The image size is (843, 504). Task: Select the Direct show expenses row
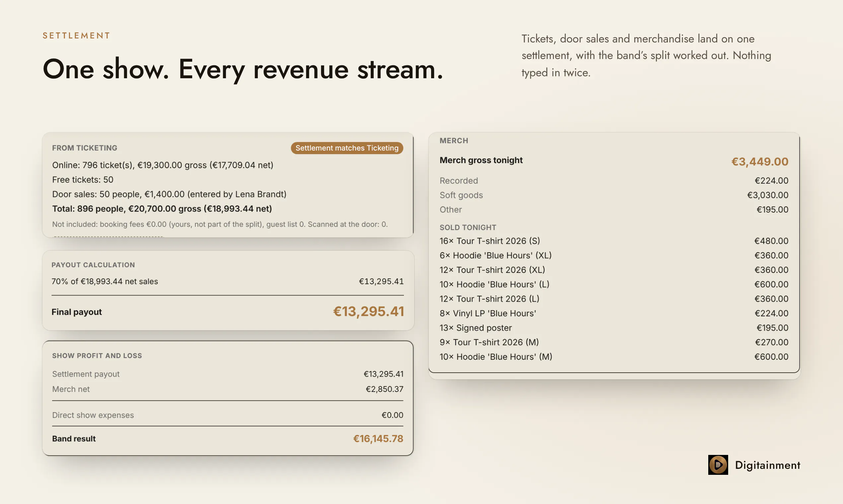[228, 415]
